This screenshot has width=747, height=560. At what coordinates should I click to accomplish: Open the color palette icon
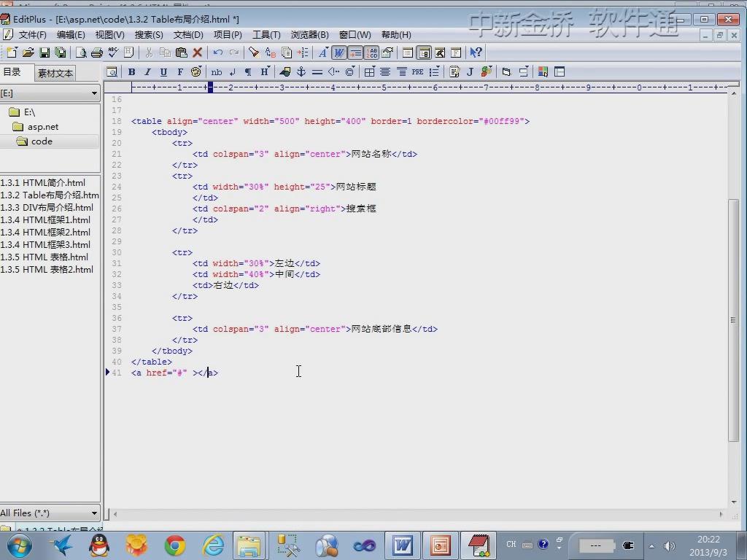pos(196,72)
